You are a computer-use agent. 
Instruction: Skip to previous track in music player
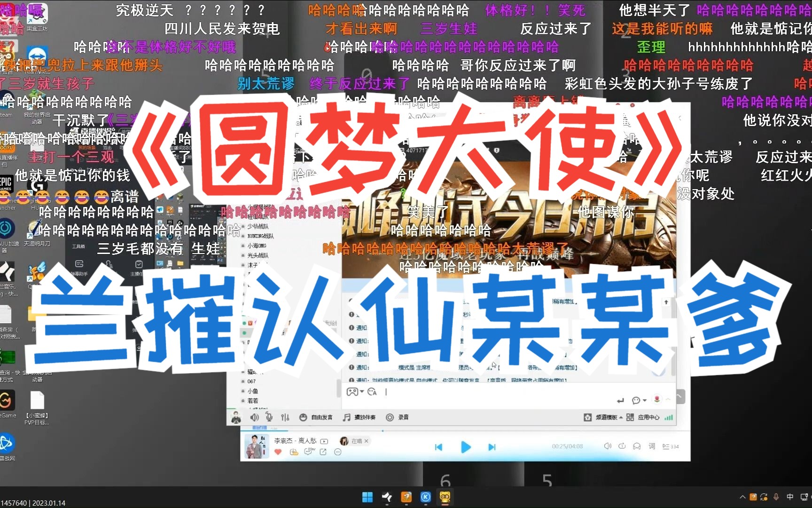pos(438,447)
